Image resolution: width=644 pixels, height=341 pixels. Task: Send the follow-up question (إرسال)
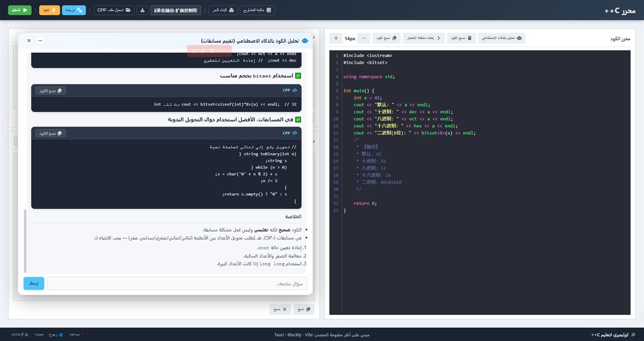click(34, 284)
